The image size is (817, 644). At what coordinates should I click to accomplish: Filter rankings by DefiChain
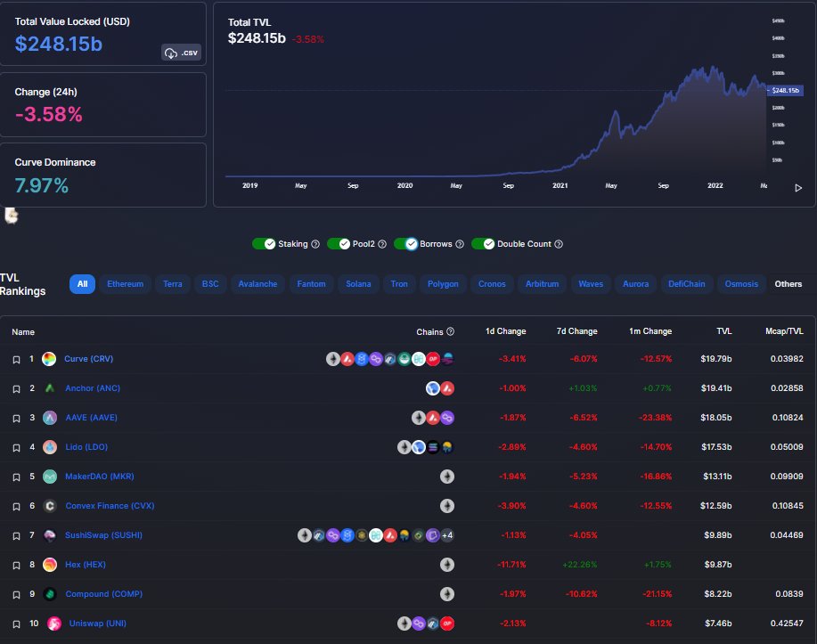pos(687,284)
